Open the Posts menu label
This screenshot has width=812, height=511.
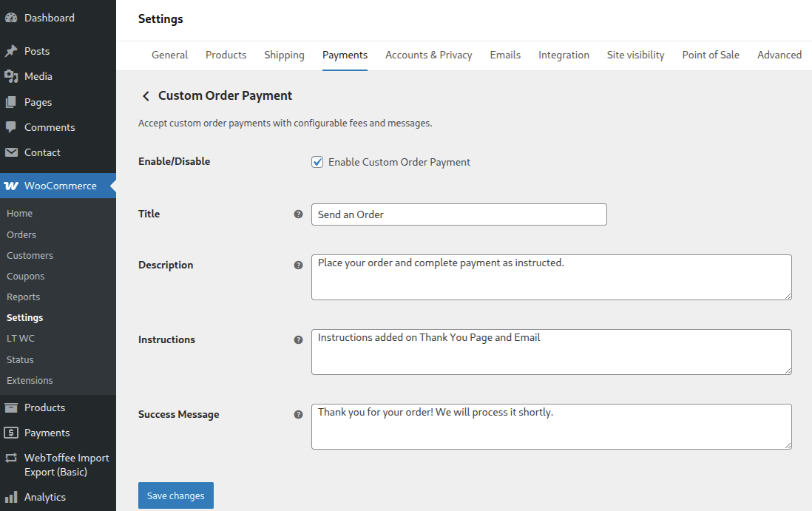(x=37, y=51)
